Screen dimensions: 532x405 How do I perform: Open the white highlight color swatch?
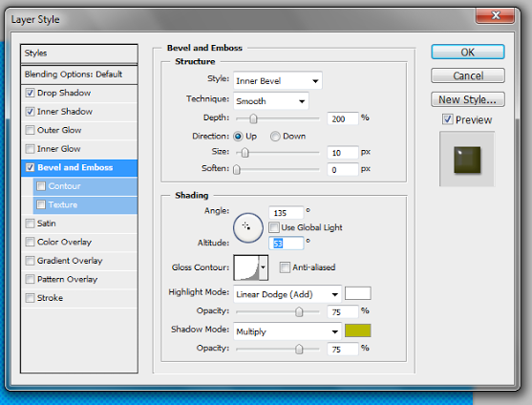[x=357, y=293]
